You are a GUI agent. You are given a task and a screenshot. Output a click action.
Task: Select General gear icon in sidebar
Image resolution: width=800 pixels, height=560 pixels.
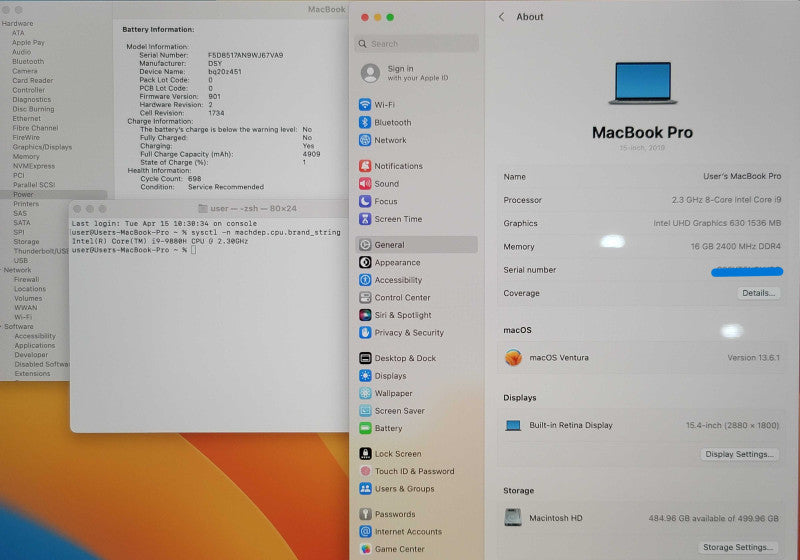click(365, 245)
